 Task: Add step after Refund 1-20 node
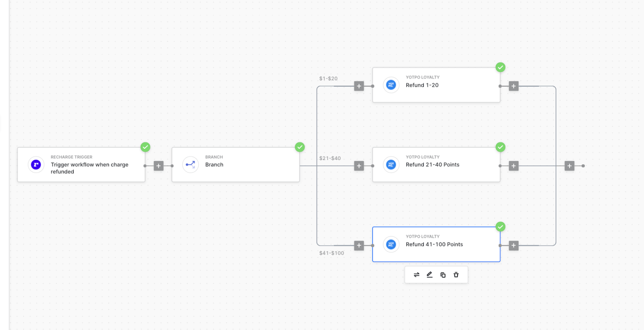[x=514, y=86]
